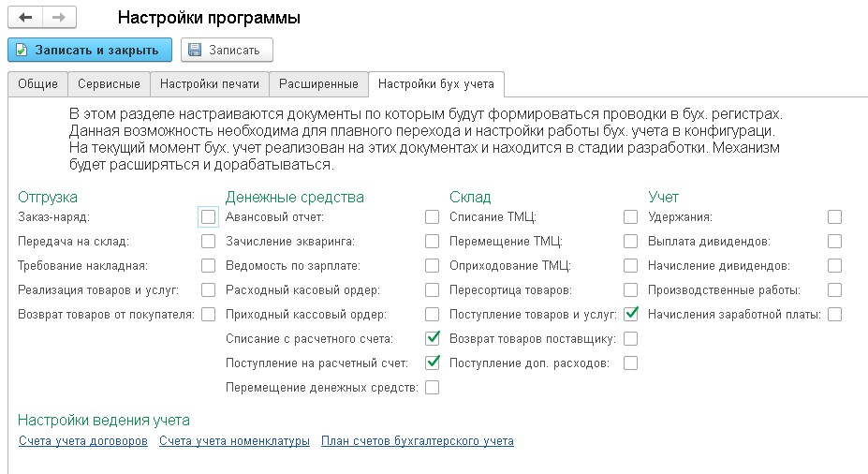
Task: Tick 'Реализация товаров и услуг' checkbox
Action: [x=208, y=290]
